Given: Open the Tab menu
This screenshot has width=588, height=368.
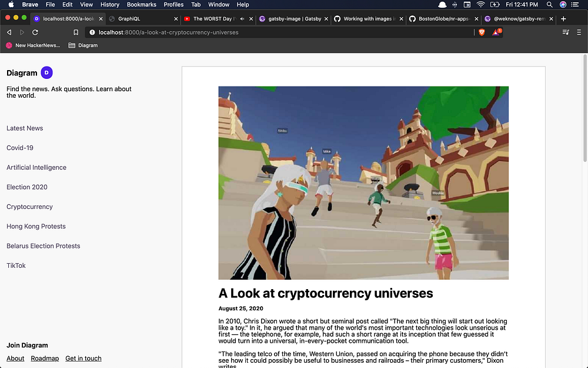Looking at the screenshot, I should (196, 5).
